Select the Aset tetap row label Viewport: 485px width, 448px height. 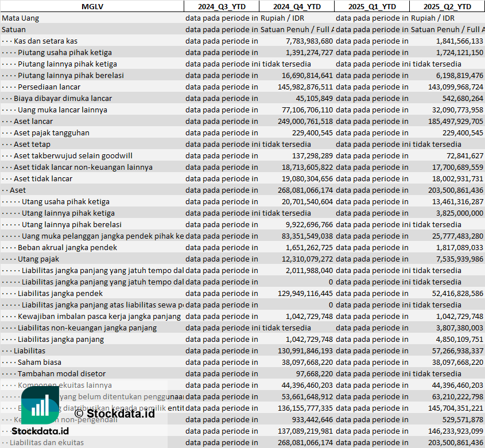[32, 144]
